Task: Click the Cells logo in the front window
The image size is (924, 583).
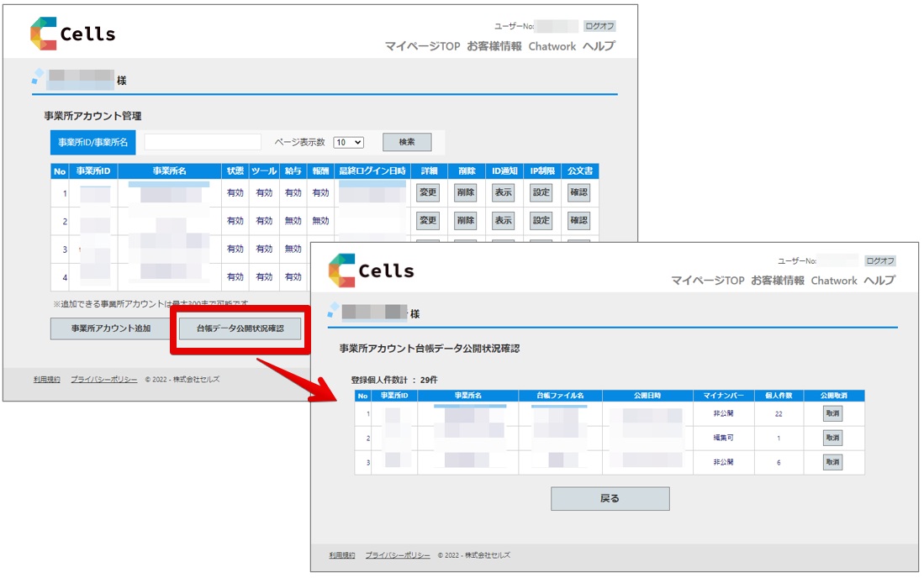Action: click(x=372, y=270)
